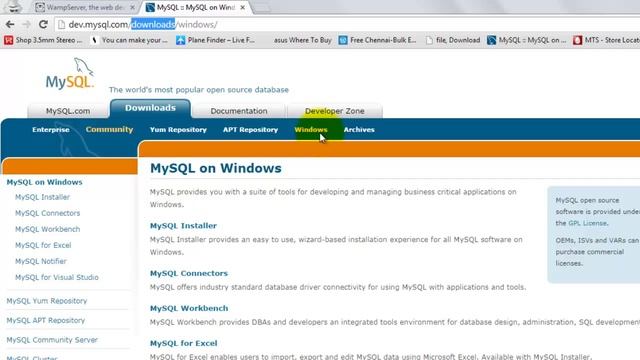The image size is (640, 360).
Task: Click the MySQL Installer heading link
Action: [x=183, y=226]
